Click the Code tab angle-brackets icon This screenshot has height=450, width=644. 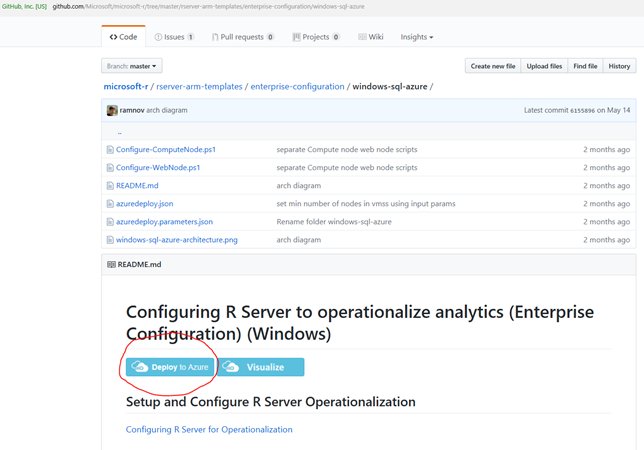(113, 37)
